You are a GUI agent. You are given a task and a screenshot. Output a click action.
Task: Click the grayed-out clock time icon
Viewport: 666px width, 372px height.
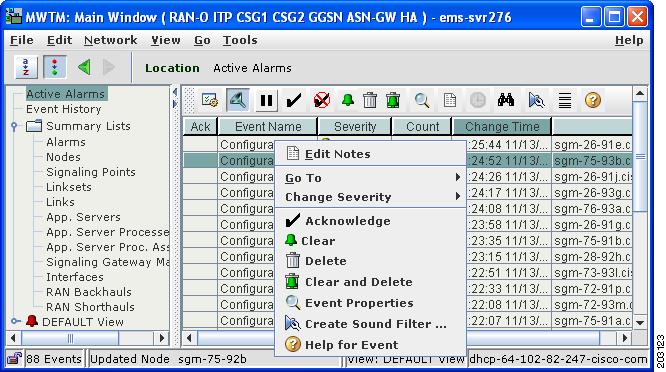tap(478, 101)
